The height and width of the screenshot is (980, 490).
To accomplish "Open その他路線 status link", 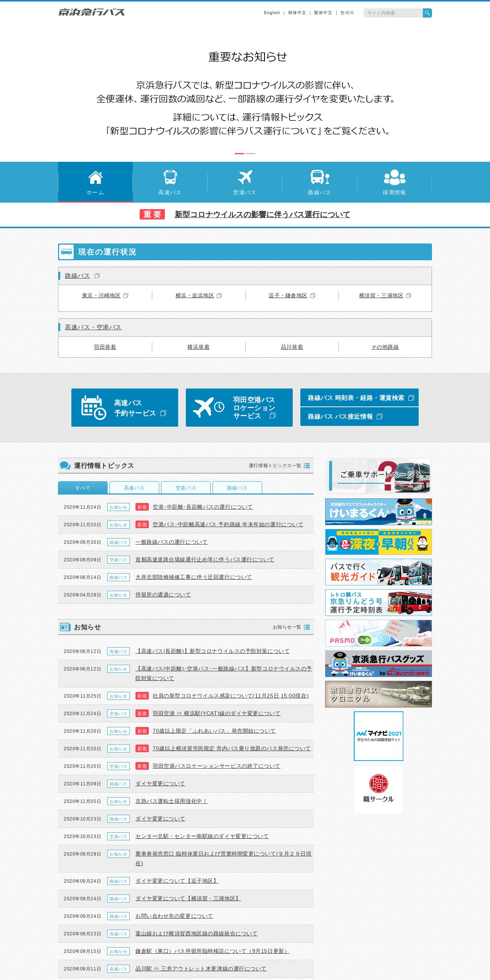I will (385, 347).
